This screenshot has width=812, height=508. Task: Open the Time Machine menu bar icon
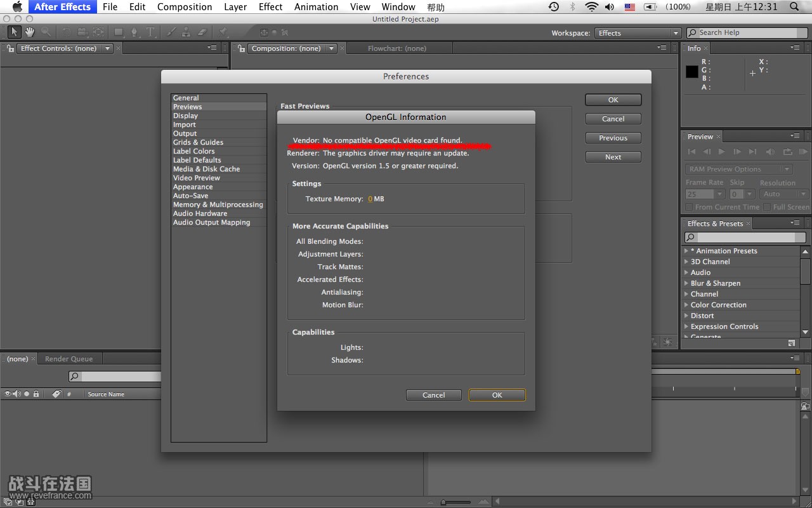554,7
